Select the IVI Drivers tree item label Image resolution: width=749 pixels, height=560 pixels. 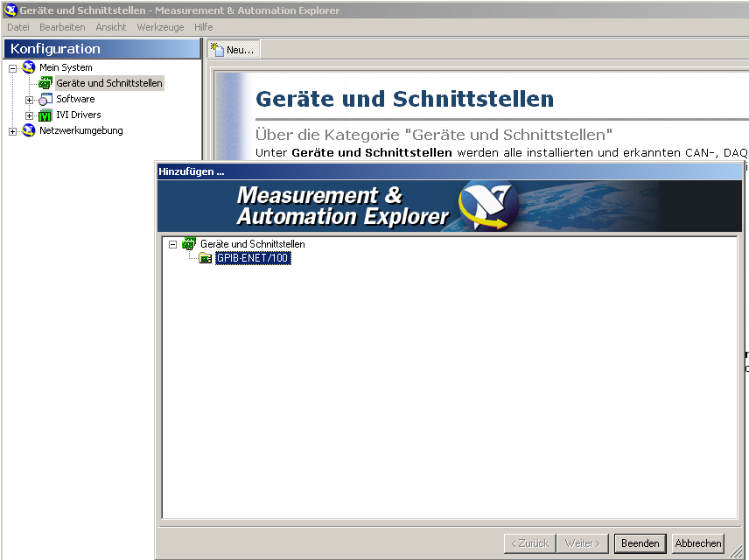click(x=79, y=115)
